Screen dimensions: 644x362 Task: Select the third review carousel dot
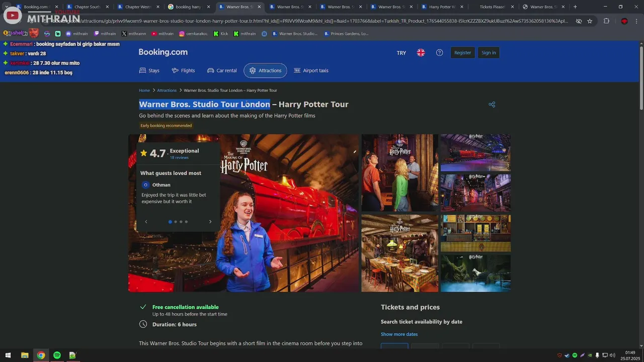(181, 222)
